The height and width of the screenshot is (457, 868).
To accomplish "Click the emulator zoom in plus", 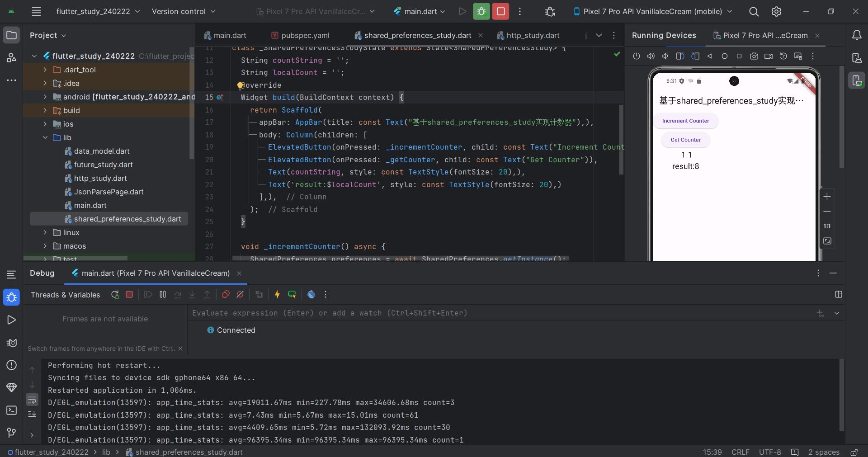I will [827, 196].
